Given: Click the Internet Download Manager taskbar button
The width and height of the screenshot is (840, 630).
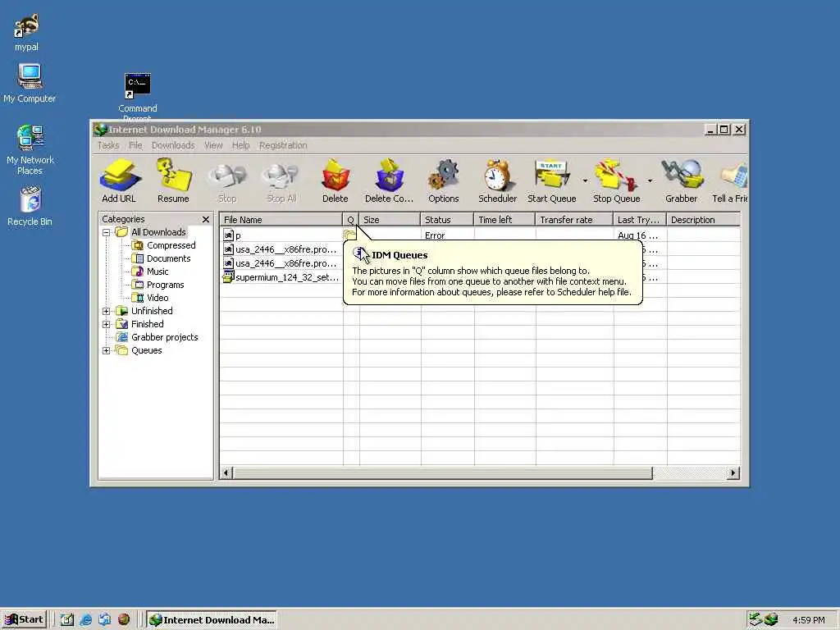Looking at the screenshot, I should [212, 620].
